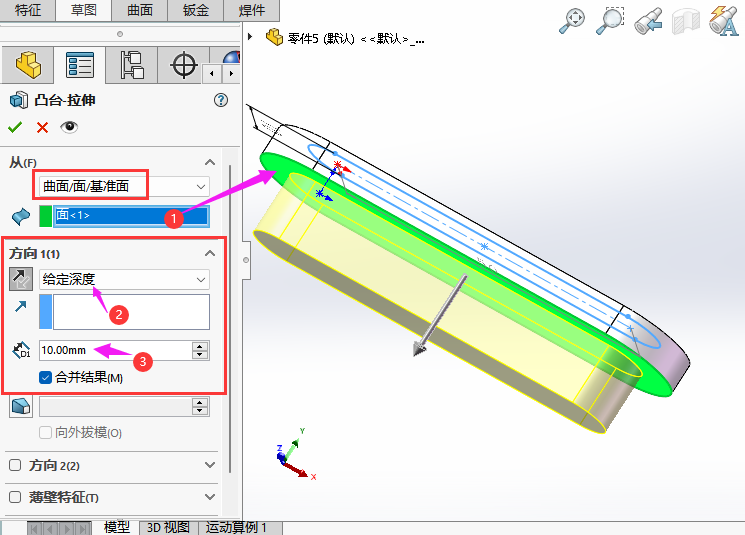Viewport: 745px width, 535px height.
Task: Select the 面<1> entry in face box
Action: point(131,216)
